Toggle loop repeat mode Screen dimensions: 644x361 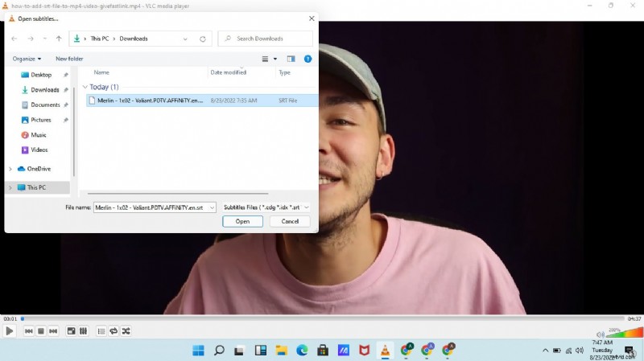[x=114, y=330]
